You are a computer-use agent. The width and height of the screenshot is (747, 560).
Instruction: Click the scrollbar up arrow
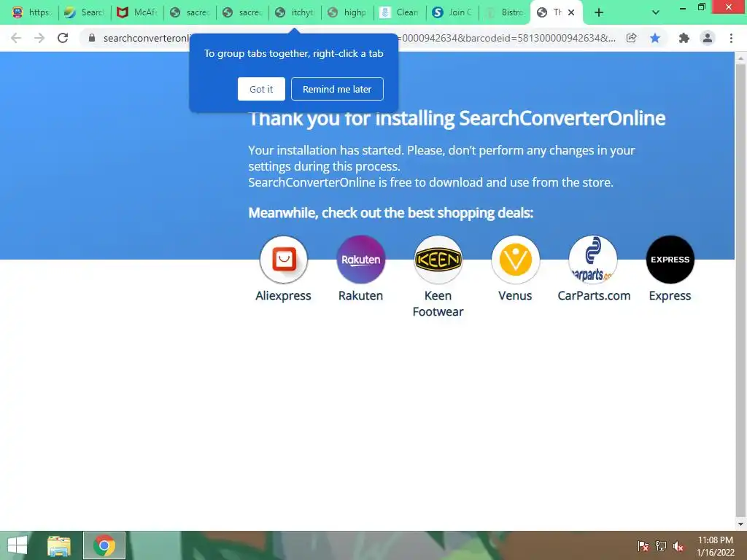[740, 58]
